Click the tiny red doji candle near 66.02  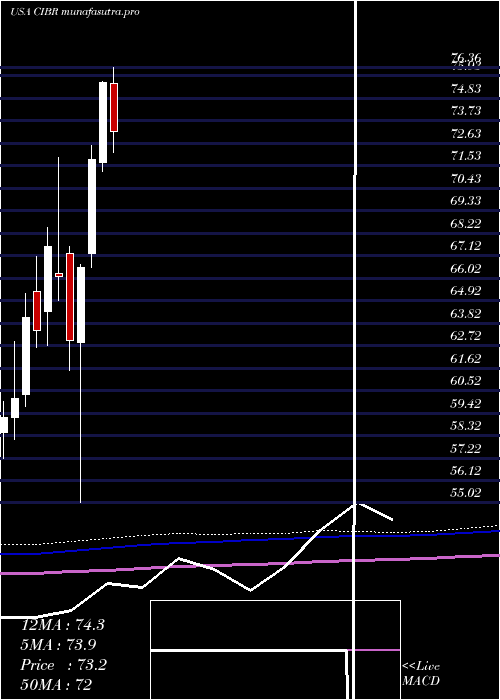coord(58,275)
